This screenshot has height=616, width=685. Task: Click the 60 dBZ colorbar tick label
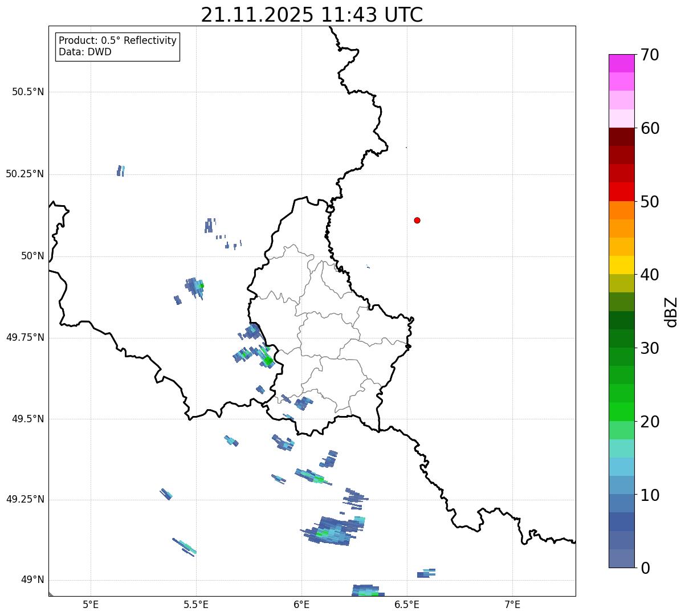pyautogui.click(x=650, y=128)
